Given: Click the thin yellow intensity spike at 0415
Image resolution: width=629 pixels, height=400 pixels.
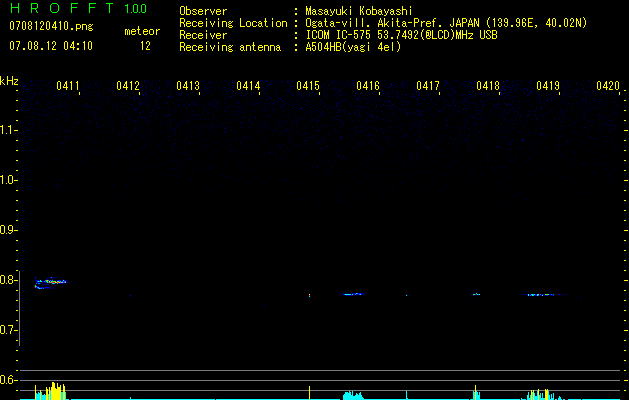Looking at the screenshot, I should pos(309,392).
